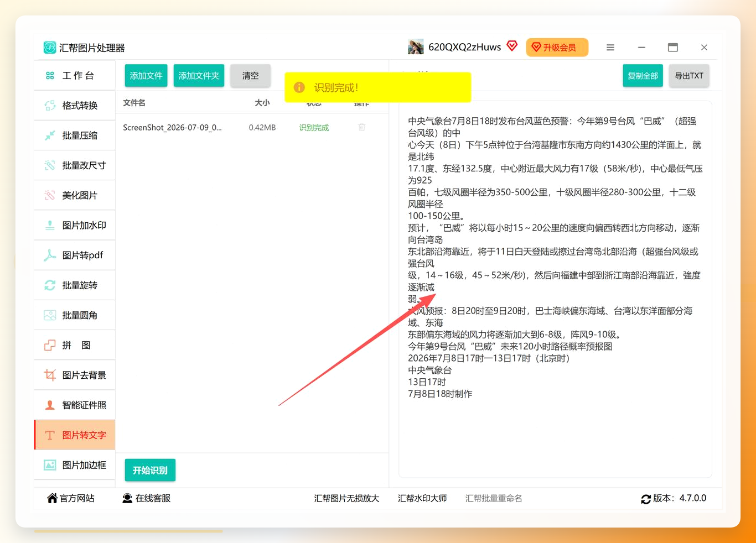Go to 批量压缩 menu label
Image resolution: width=756 pixels, height=543 pixels.
tap(80, 135)
